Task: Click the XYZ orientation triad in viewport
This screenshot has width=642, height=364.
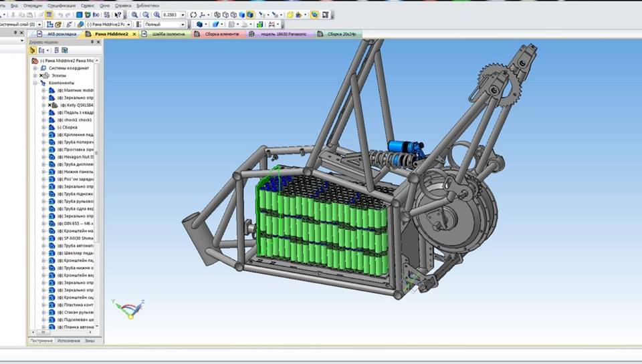Action: [128, 308]
